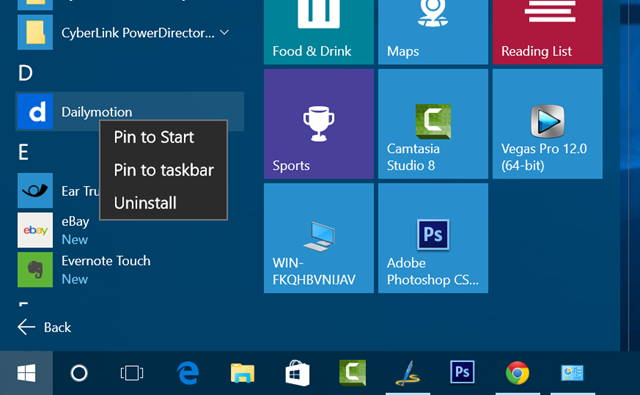Open the Sports tile
Screen dimensions: 640x395
pyautogui.click(x=319, y=124)
